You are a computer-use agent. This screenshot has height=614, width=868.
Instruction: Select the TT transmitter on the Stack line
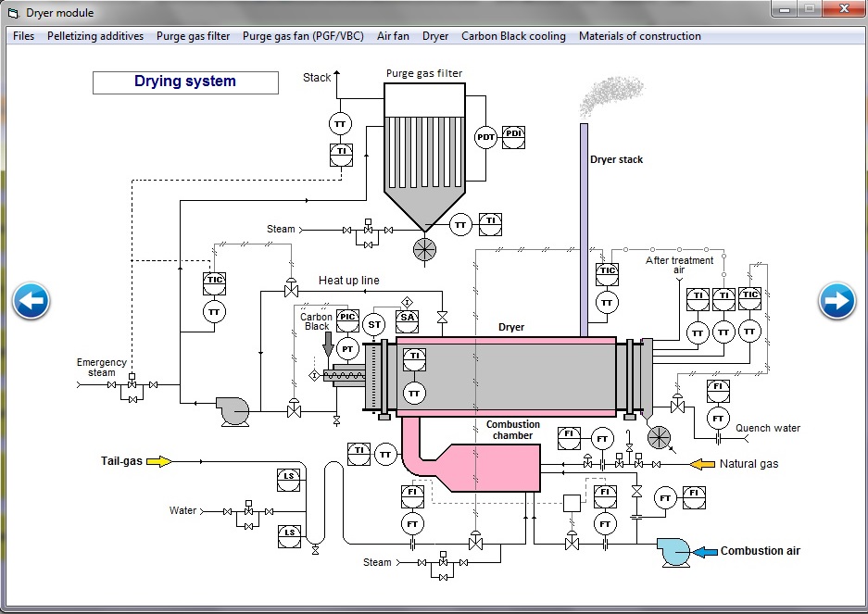tap(340, 124)
